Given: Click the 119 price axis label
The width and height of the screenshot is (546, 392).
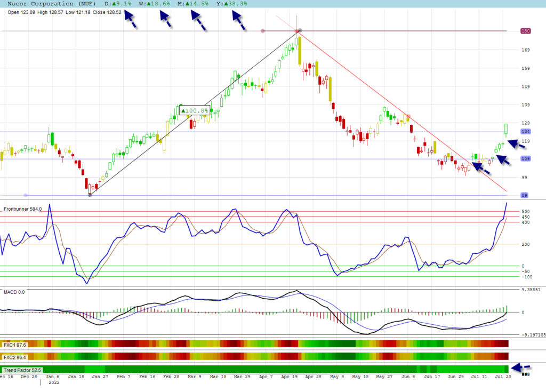Looking at the screenshot, I should [x=525, y=141].
